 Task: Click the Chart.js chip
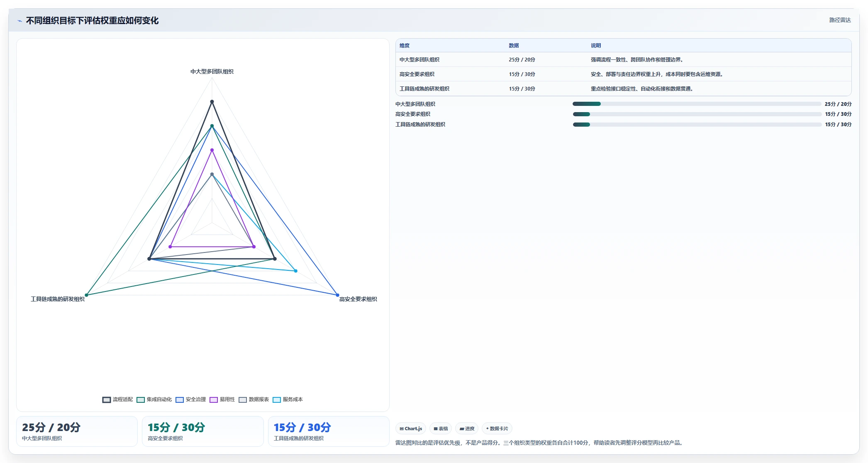coord(411,429)
